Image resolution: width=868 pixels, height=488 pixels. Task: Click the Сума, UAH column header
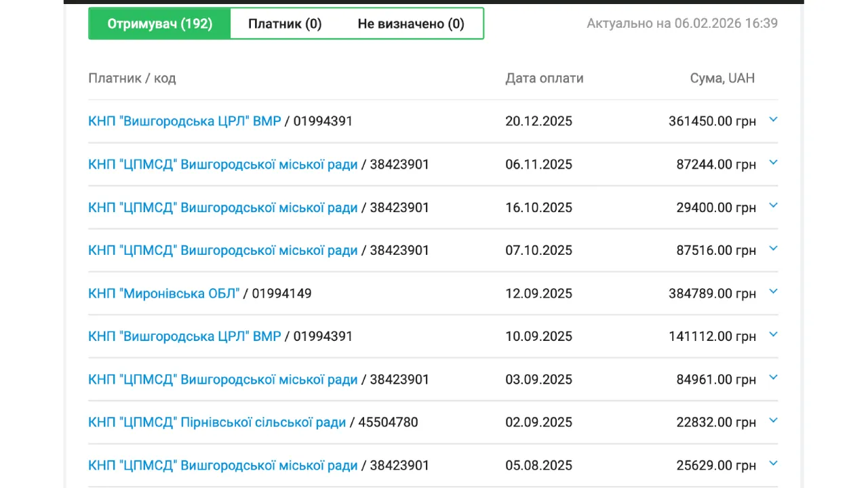click(x=722, y=78)
